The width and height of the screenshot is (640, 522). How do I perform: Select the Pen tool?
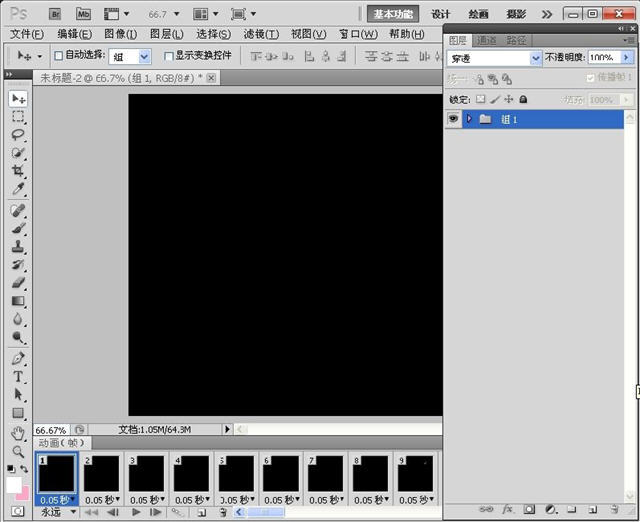coord(18,358)
